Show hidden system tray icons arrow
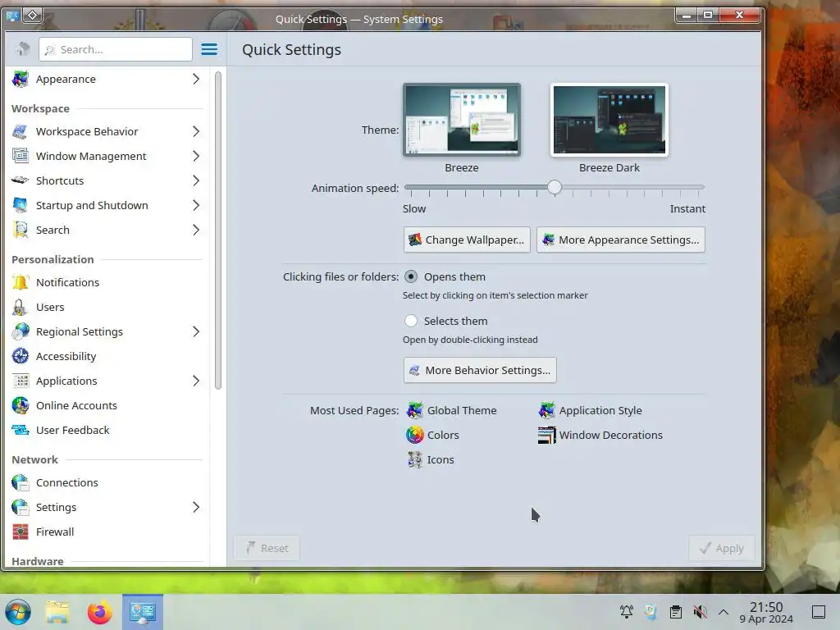Image resolution: width=840 pixels, height=630 pixels. click(724, 612)
